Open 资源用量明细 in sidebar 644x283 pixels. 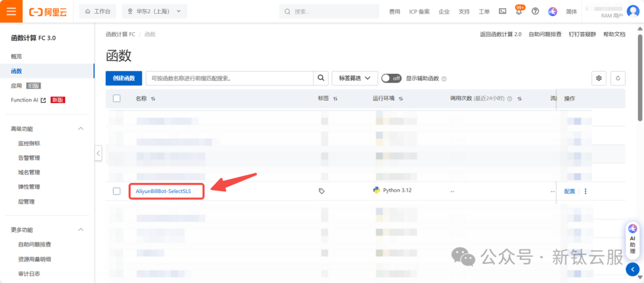click(x=35, y=259)
